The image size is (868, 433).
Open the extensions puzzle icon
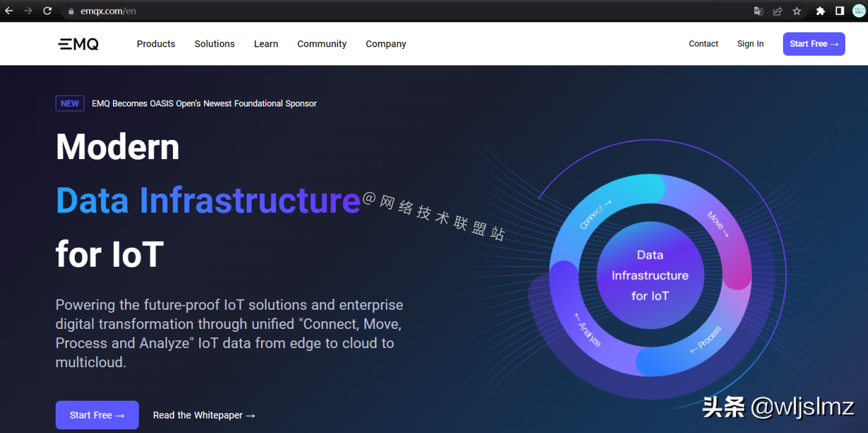[821, 11]
